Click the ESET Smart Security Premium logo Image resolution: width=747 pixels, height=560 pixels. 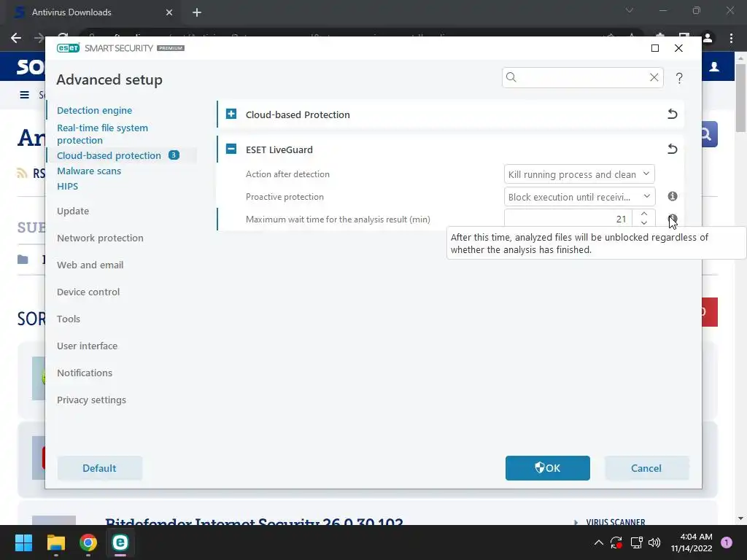click(x=120, y=48)
